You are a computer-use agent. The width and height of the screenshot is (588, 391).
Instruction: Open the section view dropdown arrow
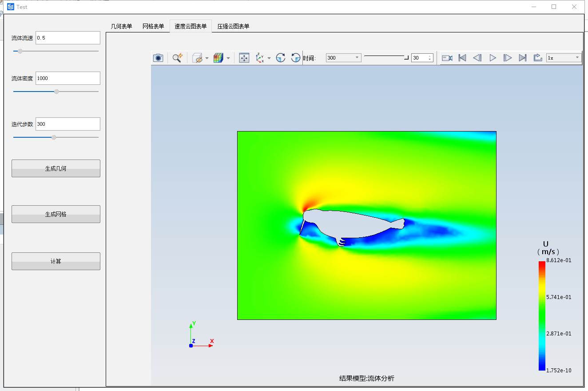click(x=207, y=58)
